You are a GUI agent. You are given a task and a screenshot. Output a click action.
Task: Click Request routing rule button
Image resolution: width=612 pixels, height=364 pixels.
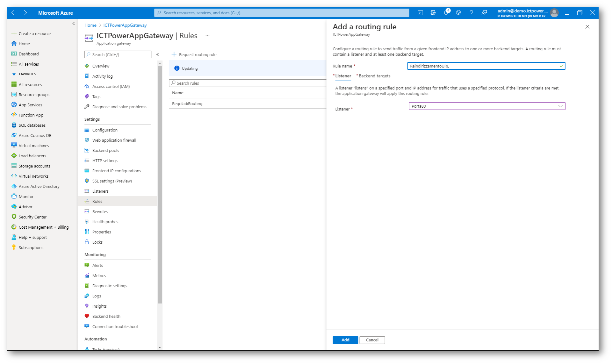[x=194, y=54]
